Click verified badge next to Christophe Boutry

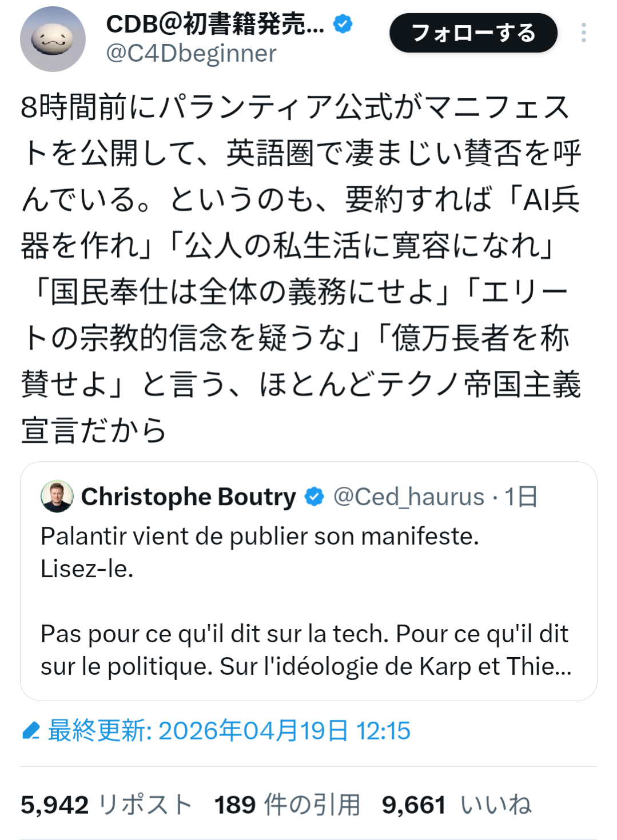click(x=315, y=497)
